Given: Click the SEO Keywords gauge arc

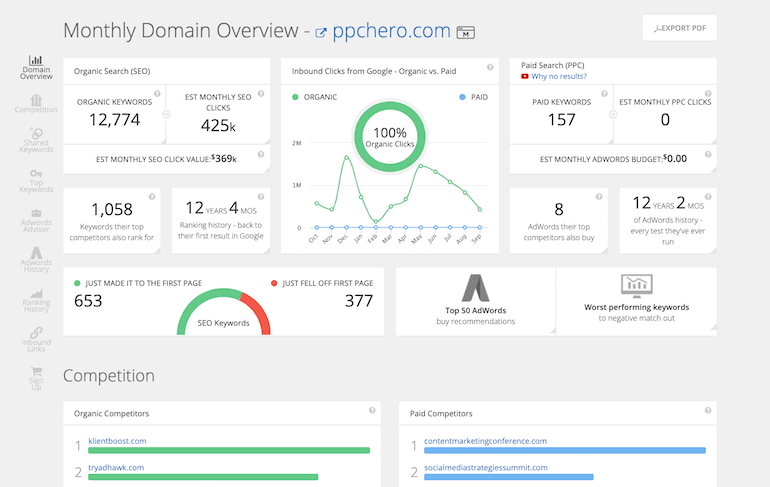Looking at the screenshot, I should coord(223,311).
